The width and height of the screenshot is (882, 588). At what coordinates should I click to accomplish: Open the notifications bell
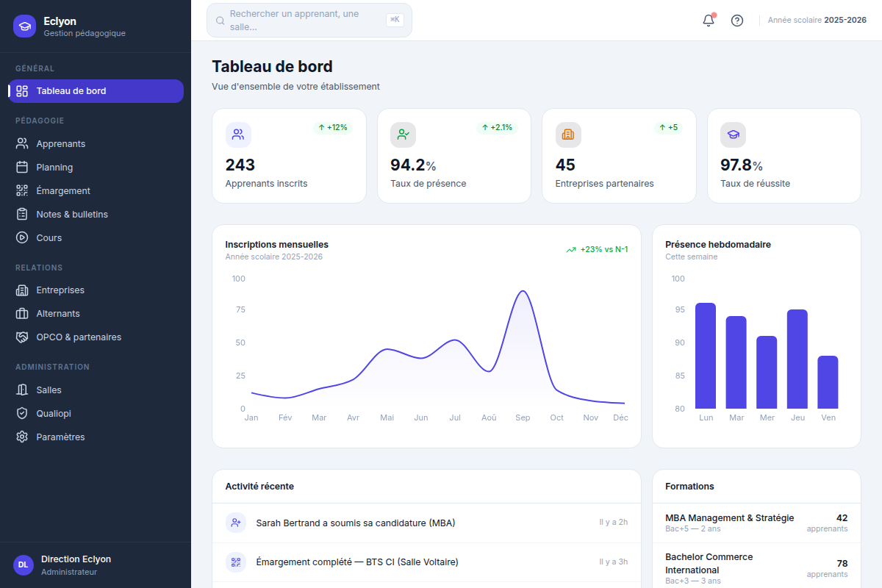pos(709,21)
